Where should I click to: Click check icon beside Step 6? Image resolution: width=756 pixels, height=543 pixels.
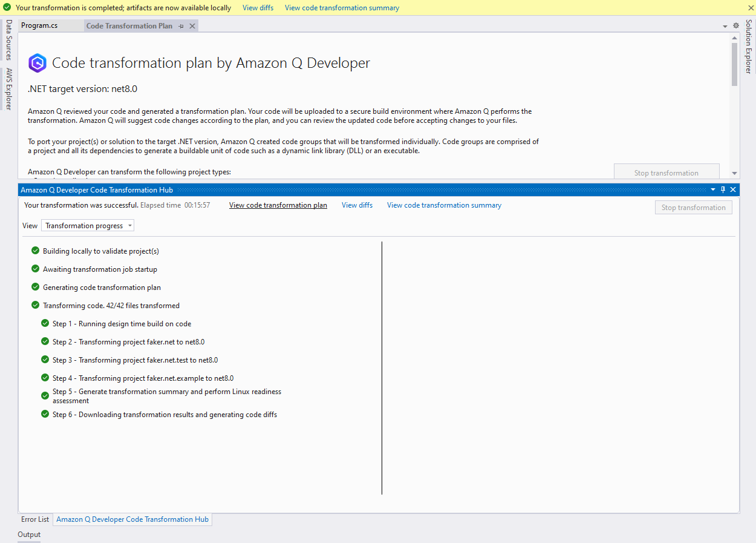point(45,414)
